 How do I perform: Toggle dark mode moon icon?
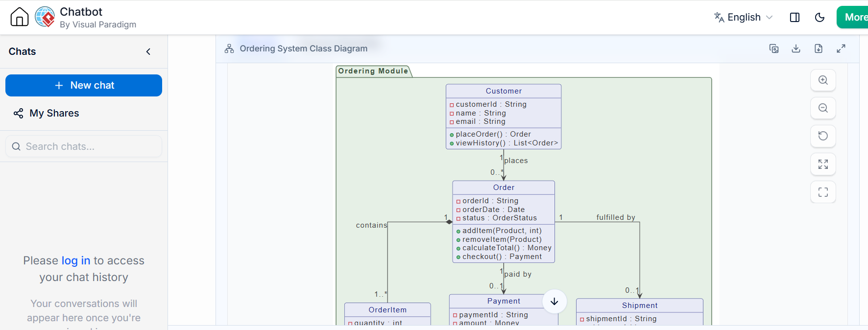click(x=820, y=17)
